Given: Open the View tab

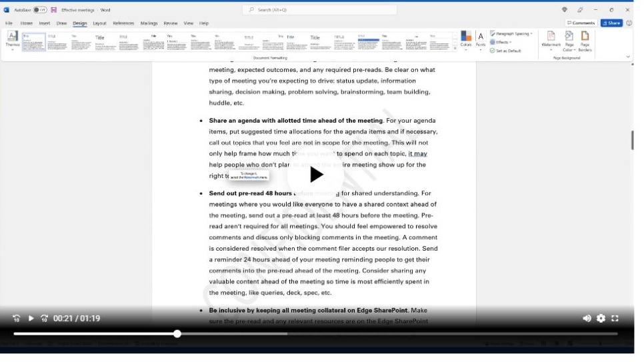Looking at the screenshot, I should tap(189, 23).
